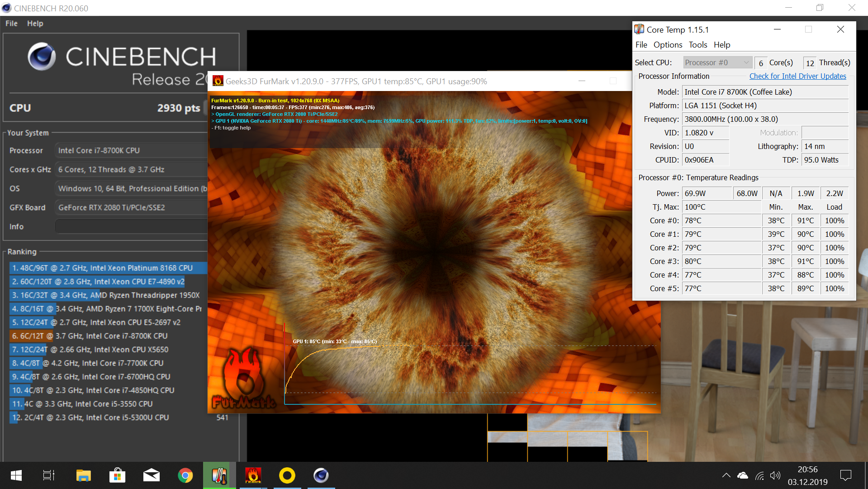Close the Core Temp window
This screenshot has height=489, width=868.
(x=840, y=29)
